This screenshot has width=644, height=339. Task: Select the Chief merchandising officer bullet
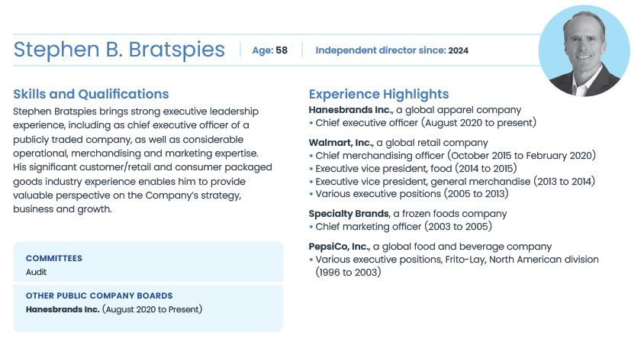[456, 155]
